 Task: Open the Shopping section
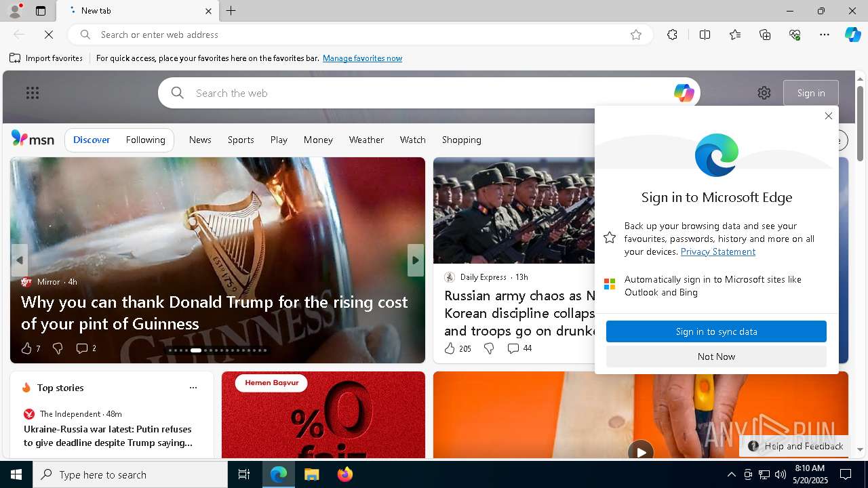462,140
